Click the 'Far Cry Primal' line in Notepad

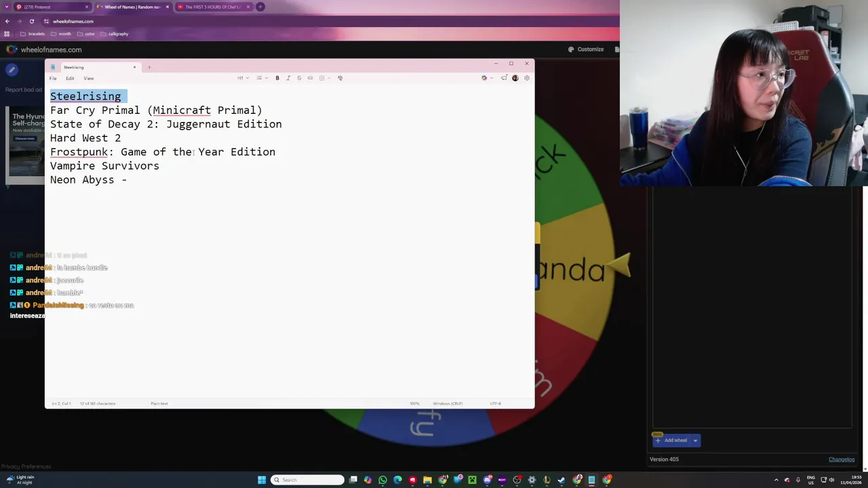click(156, 110)
